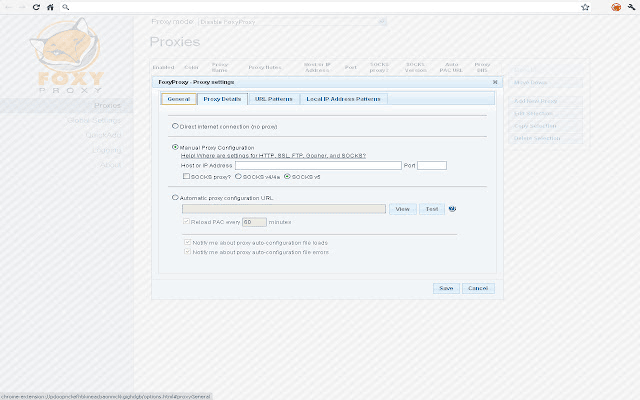This screenshot has width=640, height=400.
Task: Choose SOCKS v5 radio button
Action: point(287,176)
